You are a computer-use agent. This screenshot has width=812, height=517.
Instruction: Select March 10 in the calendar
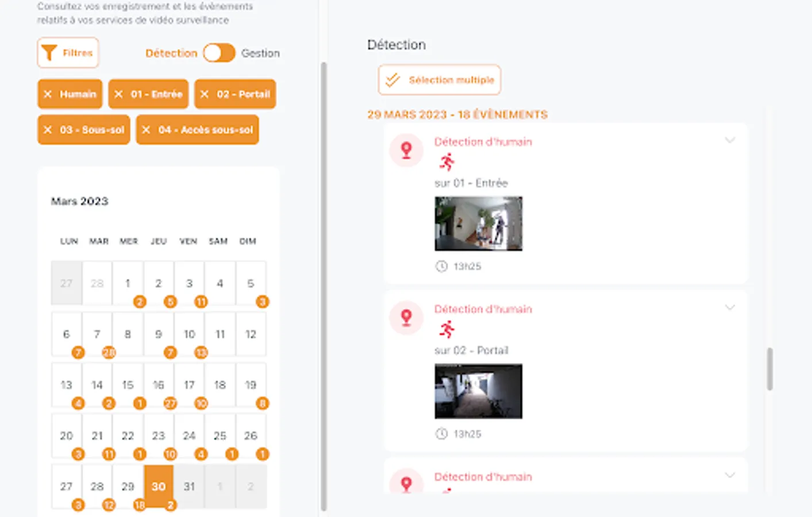click(x=189, y=334)
